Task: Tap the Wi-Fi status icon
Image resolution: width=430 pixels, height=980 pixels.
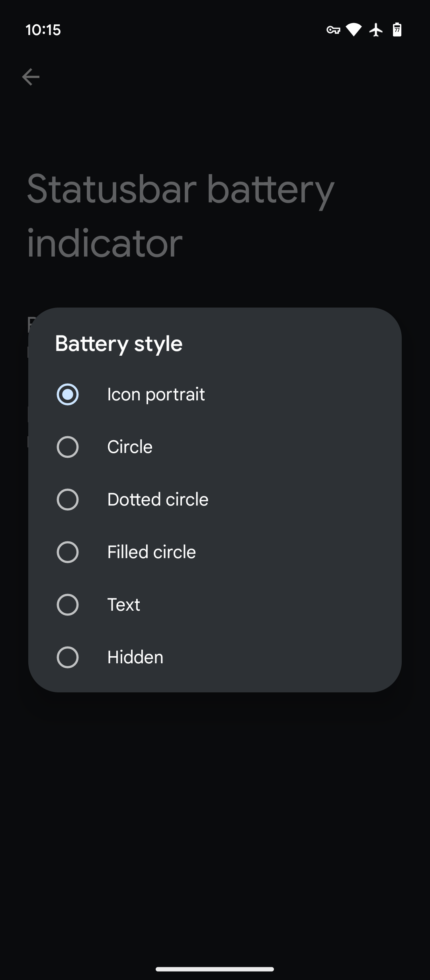Action: [354, 30]
